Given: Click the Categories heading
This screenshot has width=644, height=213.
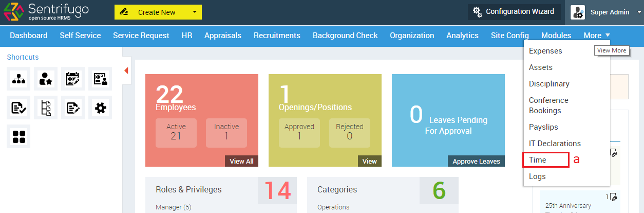Looking at the screenshot, I should (x=337, y=190).
